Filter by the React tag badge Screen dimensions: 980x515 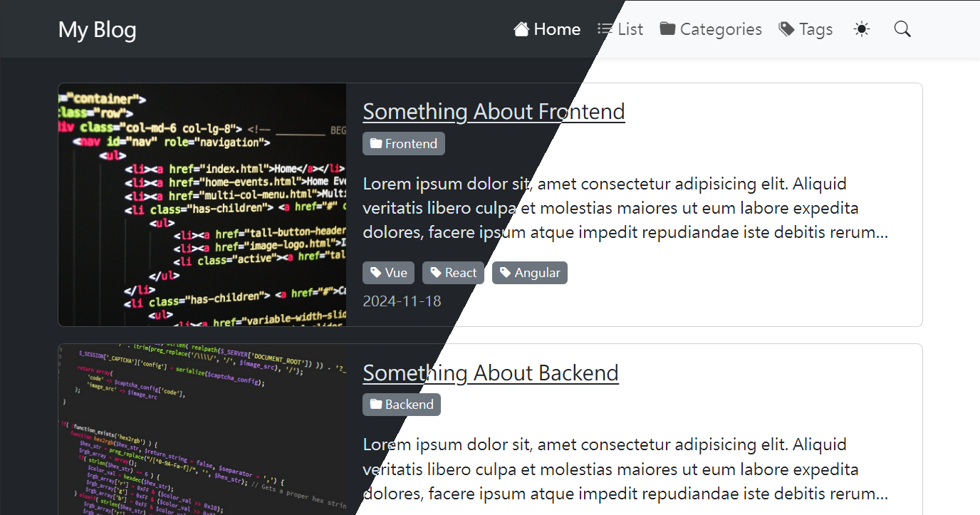point(454,273)
